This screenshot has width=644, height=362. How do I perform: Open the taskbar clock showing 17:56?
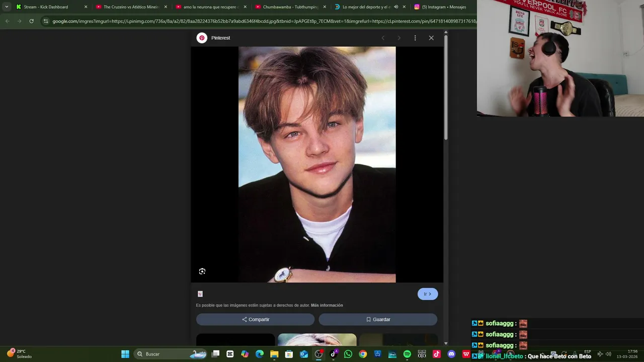point(627,354)
